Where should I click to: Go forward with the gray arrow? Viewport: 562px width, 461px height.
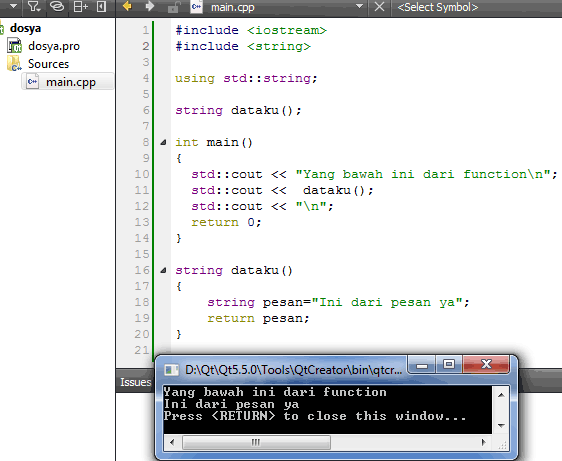point(150,6)
